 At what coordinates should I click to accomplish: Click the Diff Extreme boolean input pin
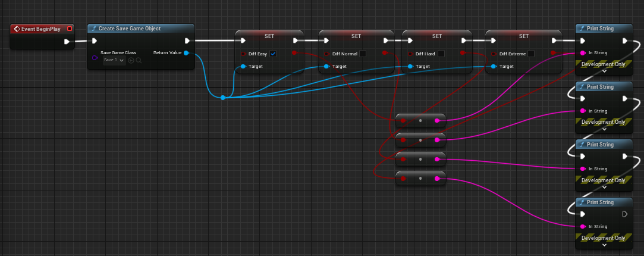click(494, 54)
